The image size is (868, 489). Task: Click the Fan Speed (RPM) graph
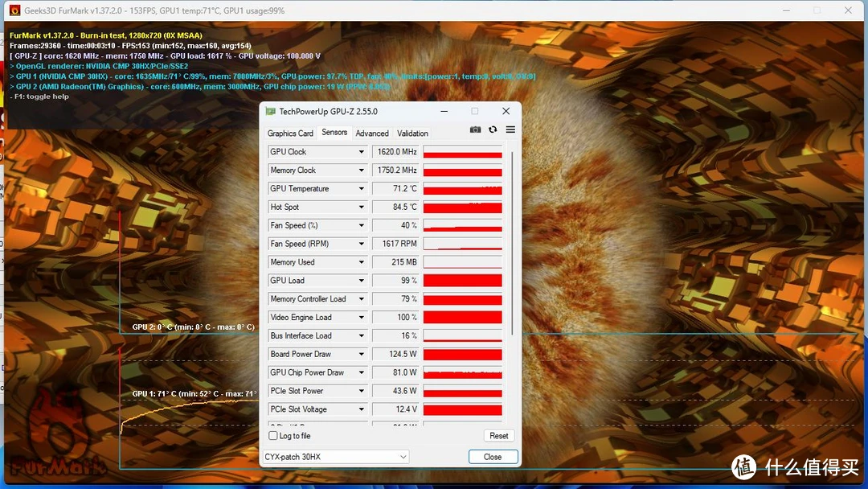pos(463,244)
